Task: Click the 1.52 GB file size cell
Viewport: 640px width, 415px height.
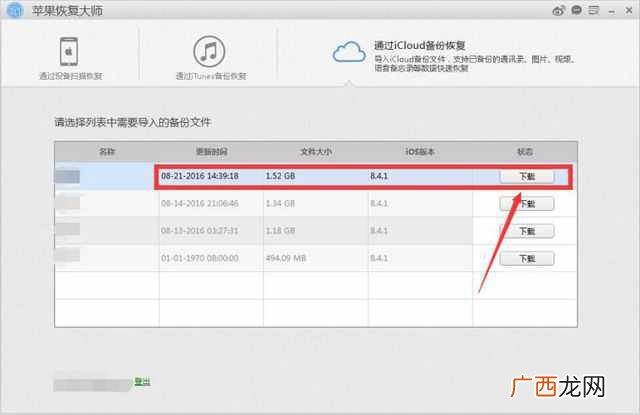Action: click(x=280, y=176)
